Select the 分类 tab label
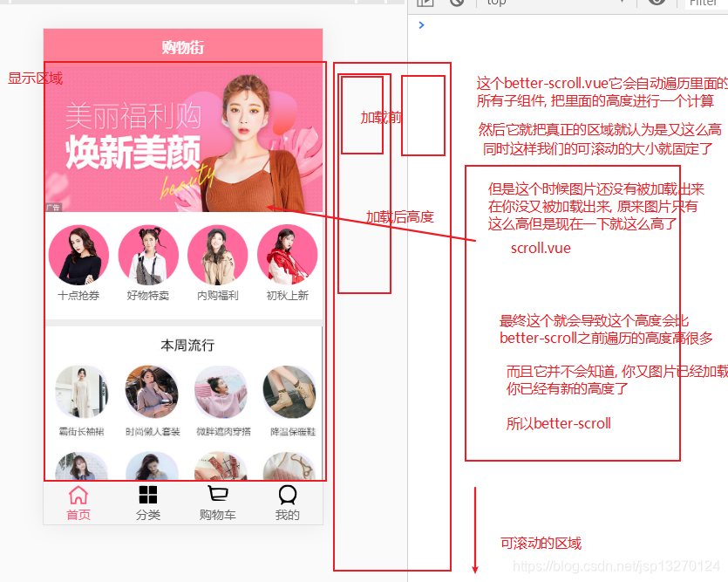 pyautogui.click(x=148, y=515)
